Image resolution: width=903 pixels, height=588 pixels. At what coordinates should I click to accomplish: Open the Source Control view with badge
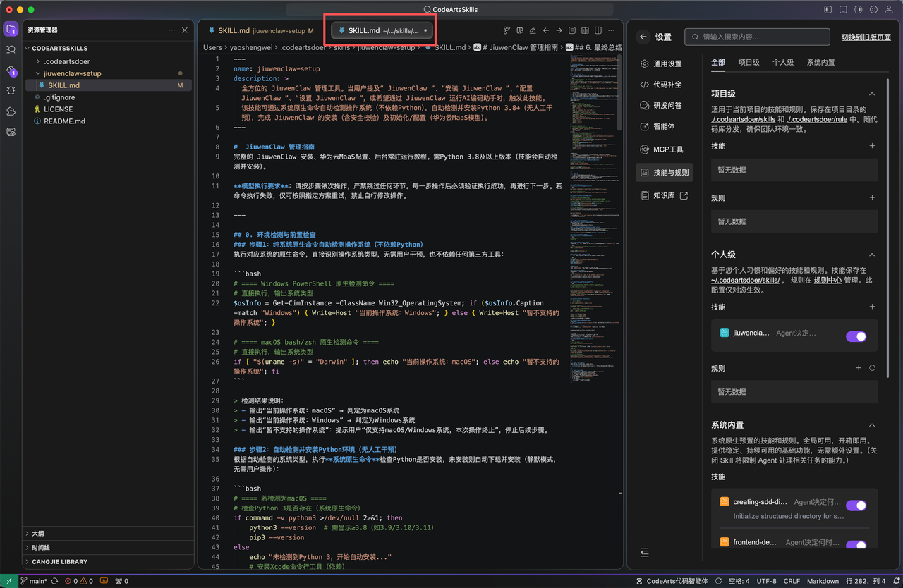pos(11,71)
